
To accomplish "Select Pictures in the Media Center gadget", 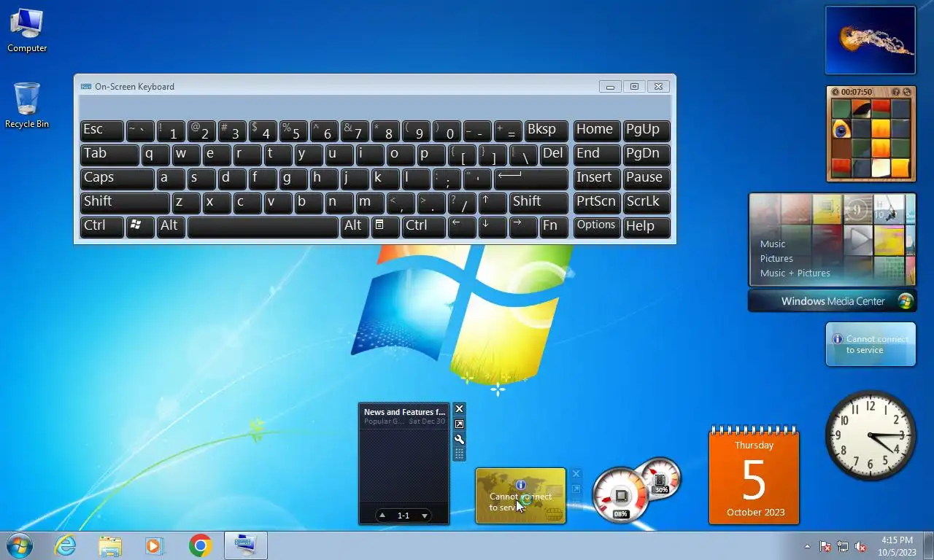I will [x=776, y=258].
